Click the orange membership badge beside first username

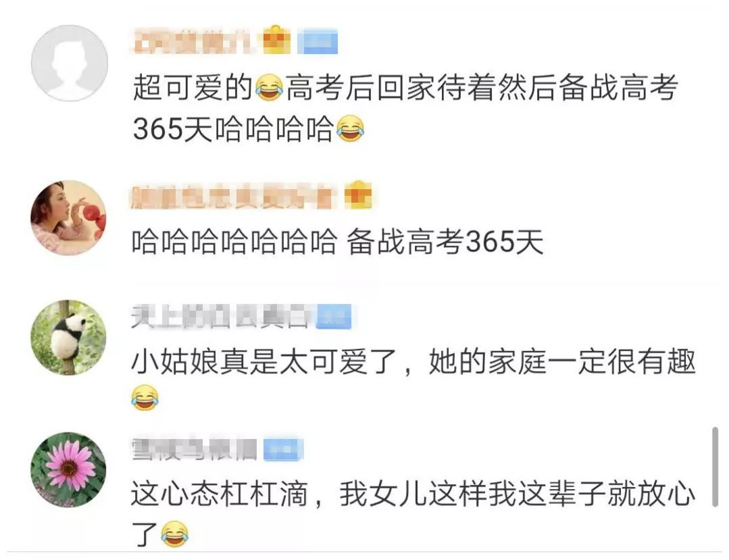click(276, 41)
